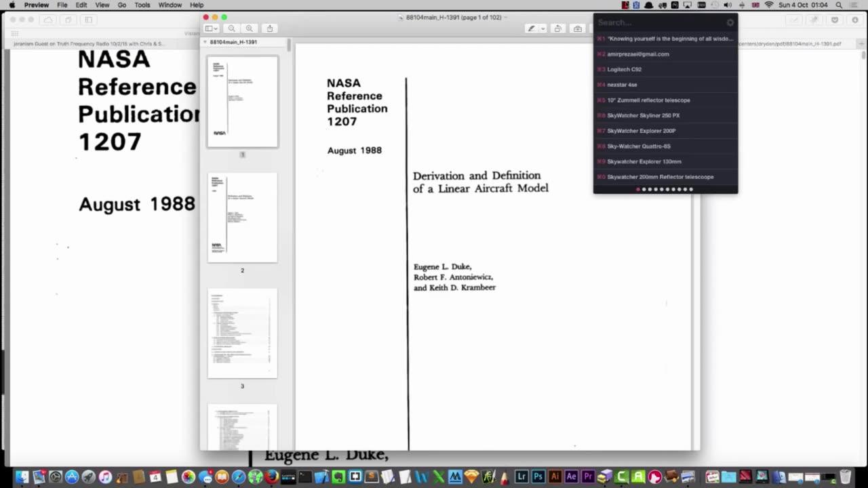The width and height of the screenshot is (868, 488).
Task: Launch Photoshop from the Dock
Action: [538, 476]
